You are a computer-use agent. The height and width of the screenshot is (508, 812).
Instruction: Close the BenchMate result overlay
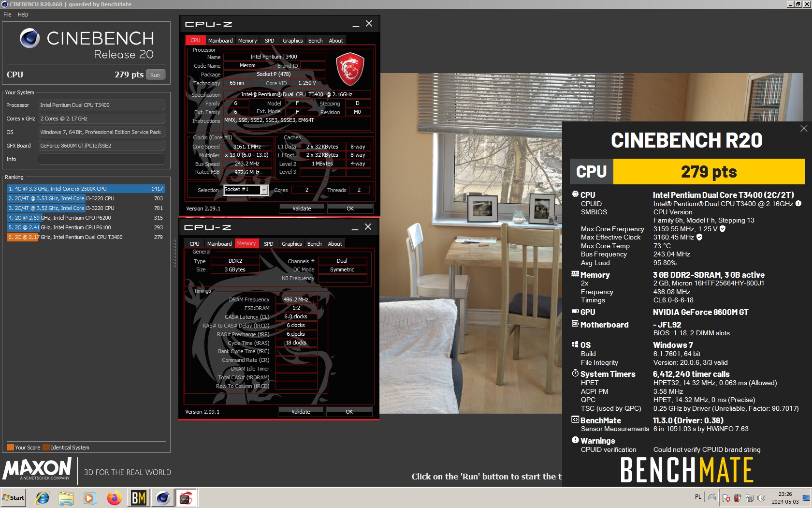[x=804, y=128]
